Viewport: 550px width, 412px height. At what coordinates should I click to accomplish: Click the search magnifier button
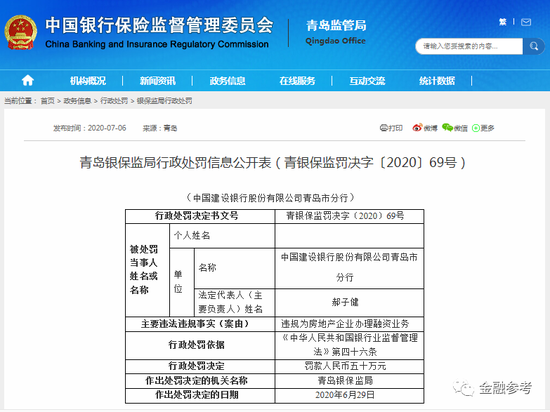[534, 46]
